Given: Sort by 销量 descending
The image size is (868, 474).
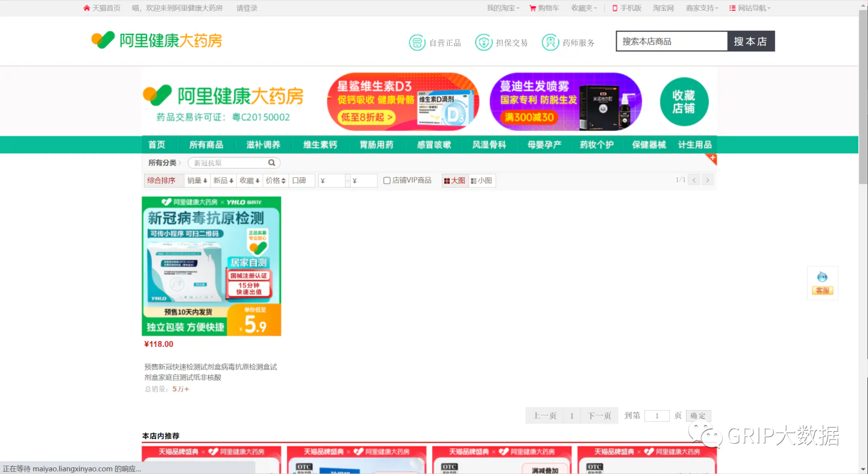Looking at the screenshot, I should [x=197, y=180].
